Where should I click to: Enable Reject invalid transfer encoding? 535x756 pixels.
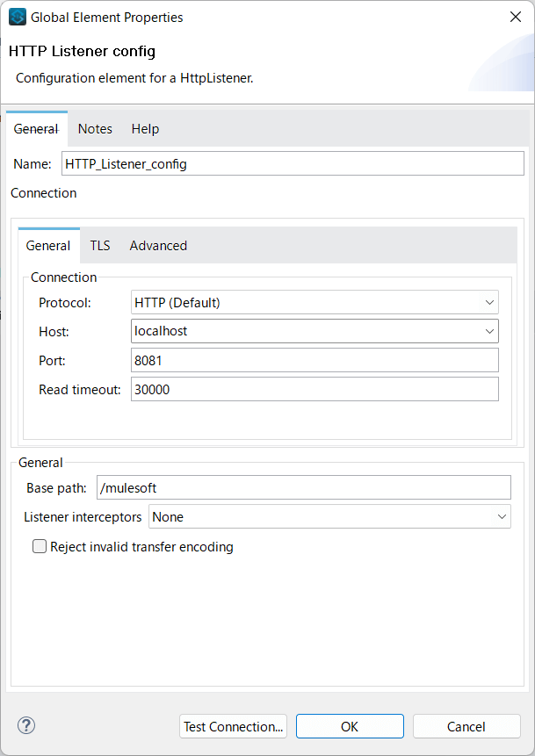tap(40, 547)
